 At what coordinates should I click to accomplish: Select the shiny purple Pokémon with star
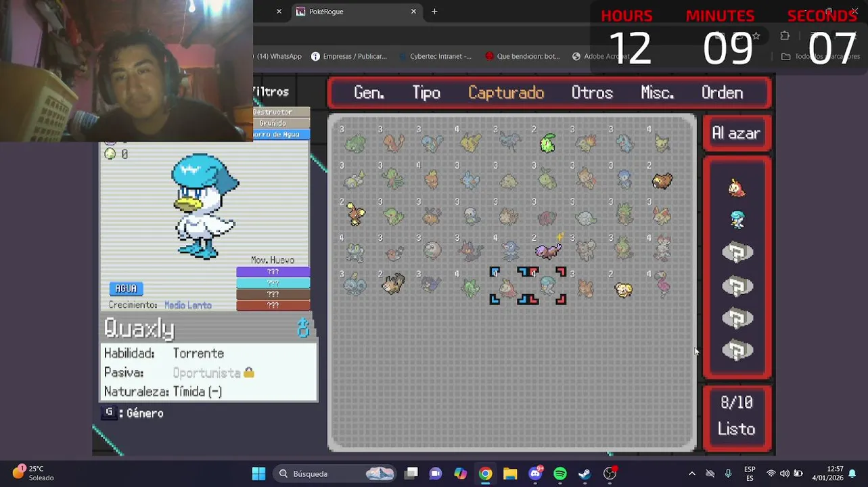click(548, 250)
